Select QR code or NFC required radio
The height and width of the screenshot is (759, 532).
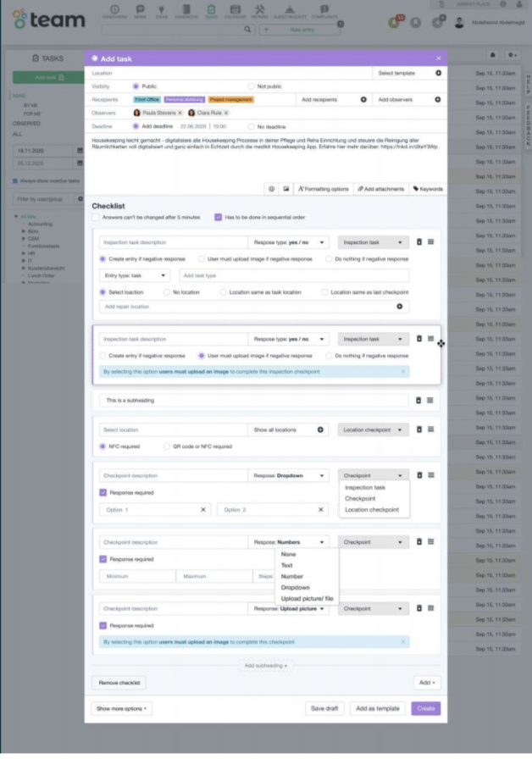tap(167, 446)
